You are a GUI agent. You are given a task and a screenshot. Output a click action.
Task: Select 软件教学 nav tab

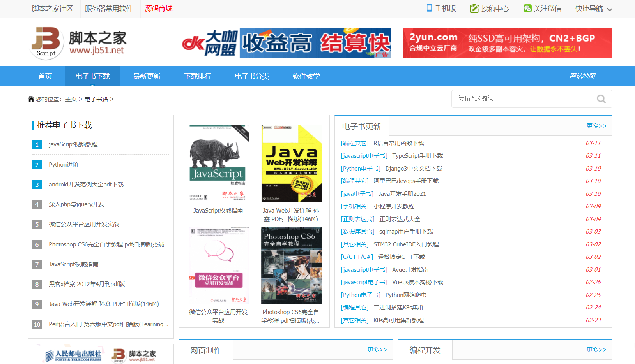pos(306,76)
